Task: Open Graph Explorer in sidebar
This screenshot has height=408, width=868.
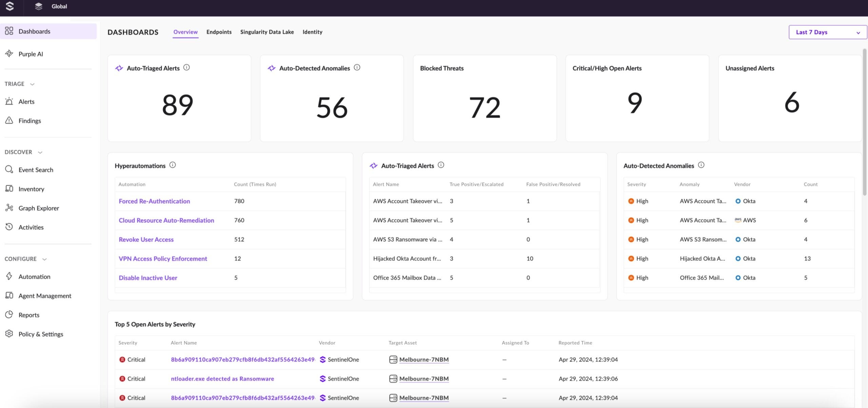Action: click(x=38, y=208)
